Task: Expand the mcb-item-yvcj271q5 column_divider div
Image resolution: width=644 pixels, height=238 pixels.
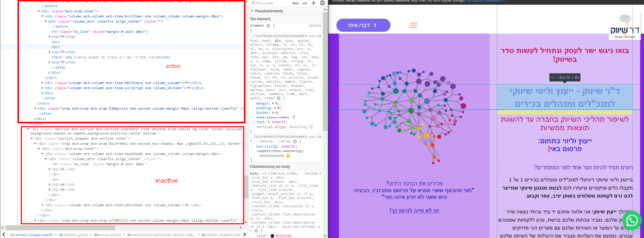Action: click(x=42, y=88)
